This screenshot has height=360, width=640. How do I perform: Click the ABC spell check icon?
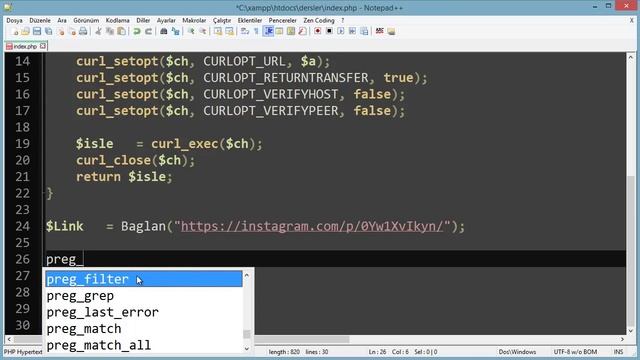[380, 31]
